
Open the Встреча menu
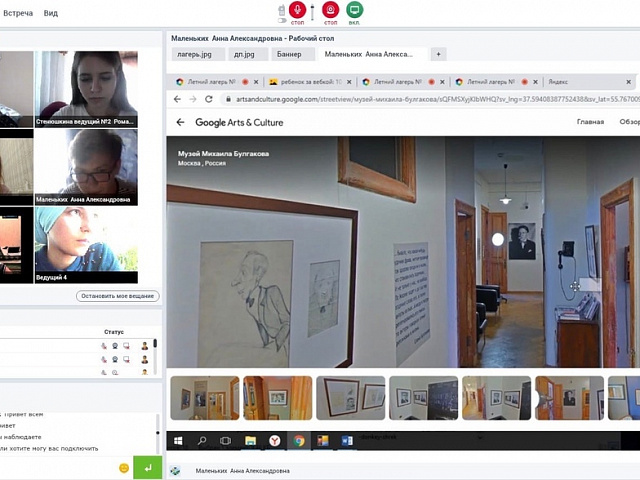coord(18,13)
